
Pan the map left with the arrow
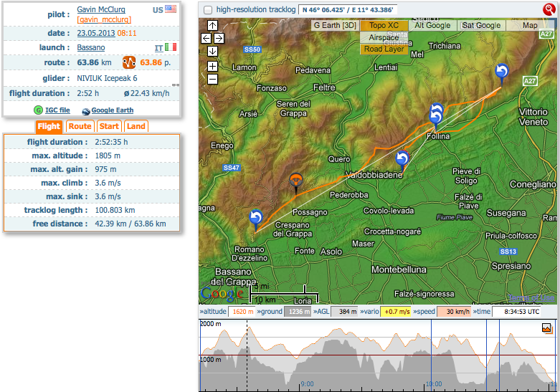206,38
